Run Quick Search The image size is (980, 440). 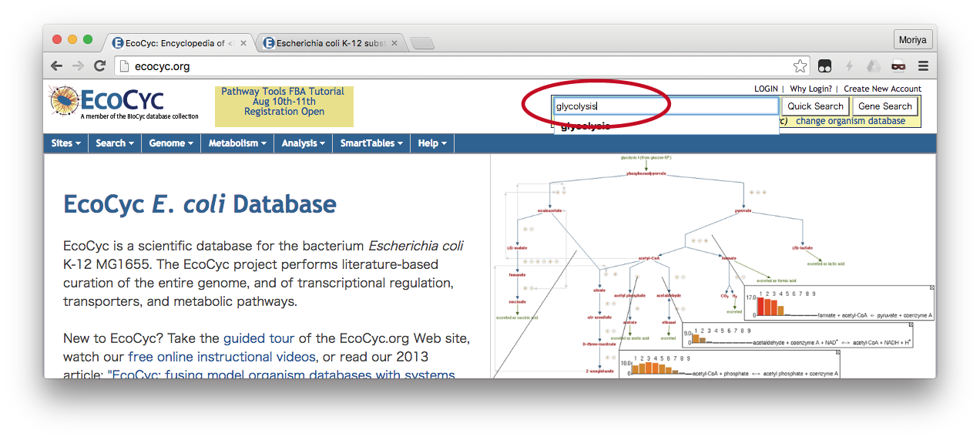815,106
